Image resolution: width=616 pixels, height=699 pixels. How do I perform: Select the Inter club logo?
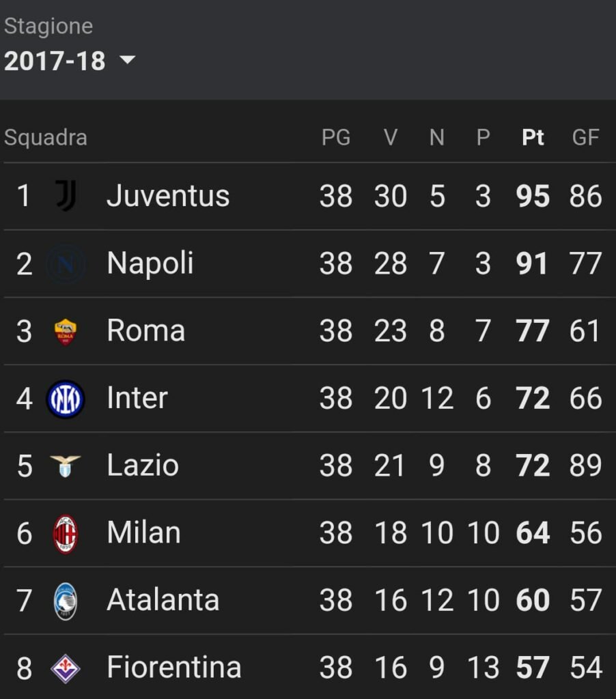coord(66,399)
